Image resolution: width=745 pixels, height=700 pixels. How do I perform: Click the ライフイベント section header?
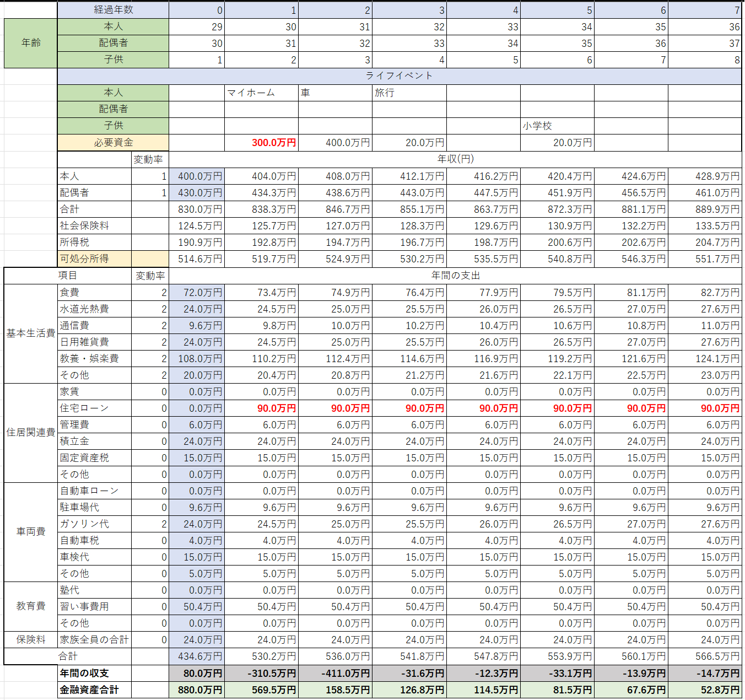(x=399, y=76)
